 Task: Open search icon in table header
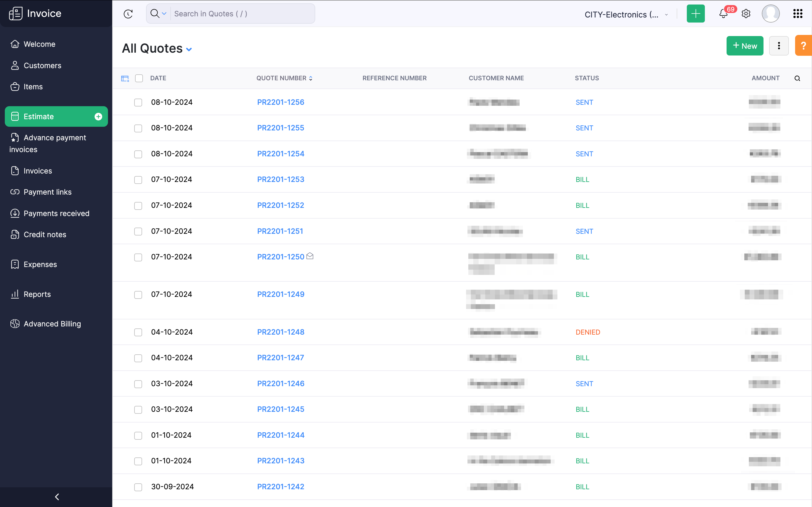[x=797, y=79]
